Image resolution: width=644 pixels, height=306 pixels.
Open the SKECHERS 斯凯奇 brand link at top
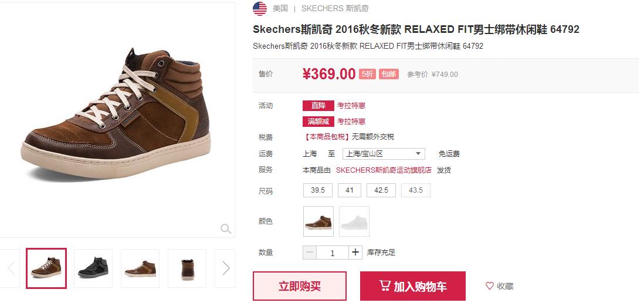[x=335, y=9]
